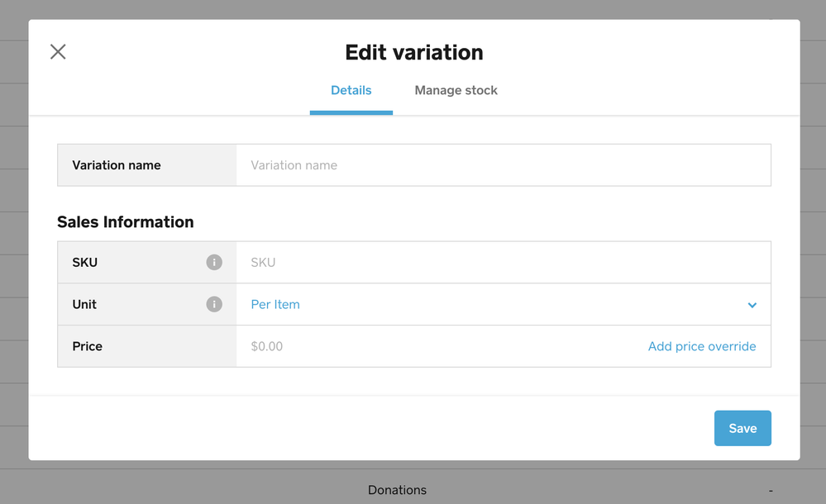Click the Unit label text
826x504 pixels.
pos(84,305)
